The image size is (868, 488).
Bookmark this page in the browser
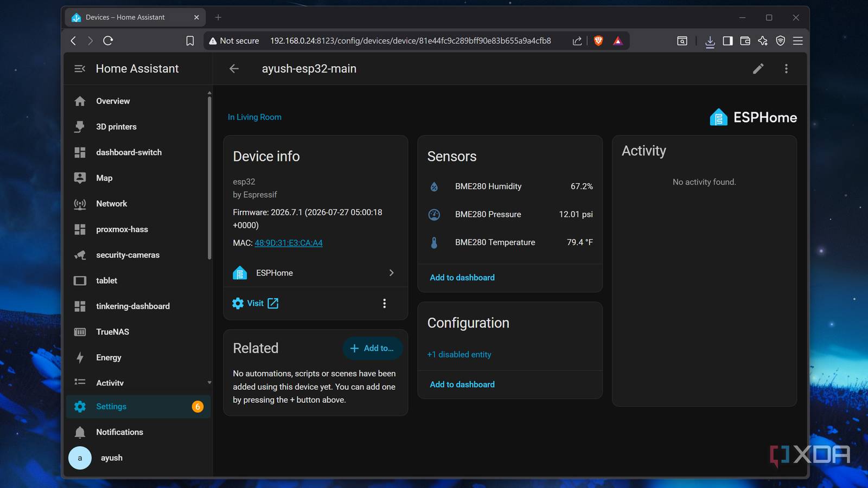190,41
